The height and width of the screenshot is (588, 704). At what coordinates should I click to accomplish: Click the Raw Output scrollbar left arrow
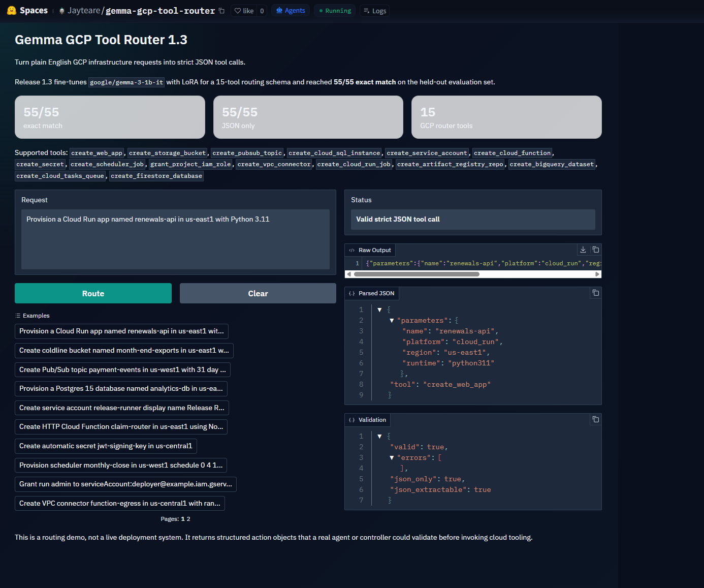pyautogui.click(x=348, y=274)
